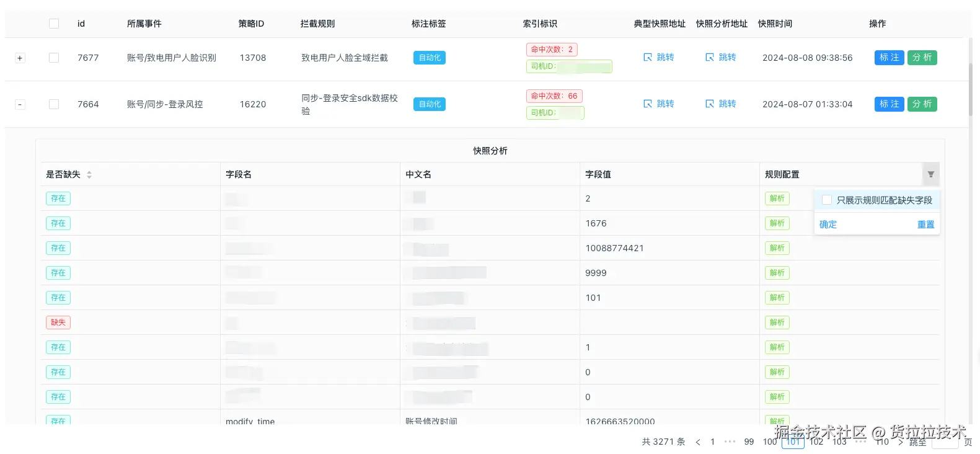
Task: Sort by the 是否缺失 column arrows
Action: tap(89, 175)
